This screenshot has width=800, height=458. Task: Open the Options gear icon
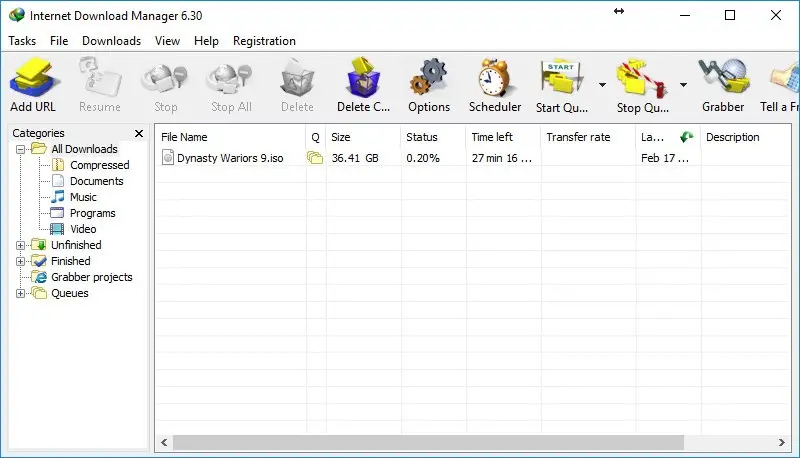click(x=429, y=80)
